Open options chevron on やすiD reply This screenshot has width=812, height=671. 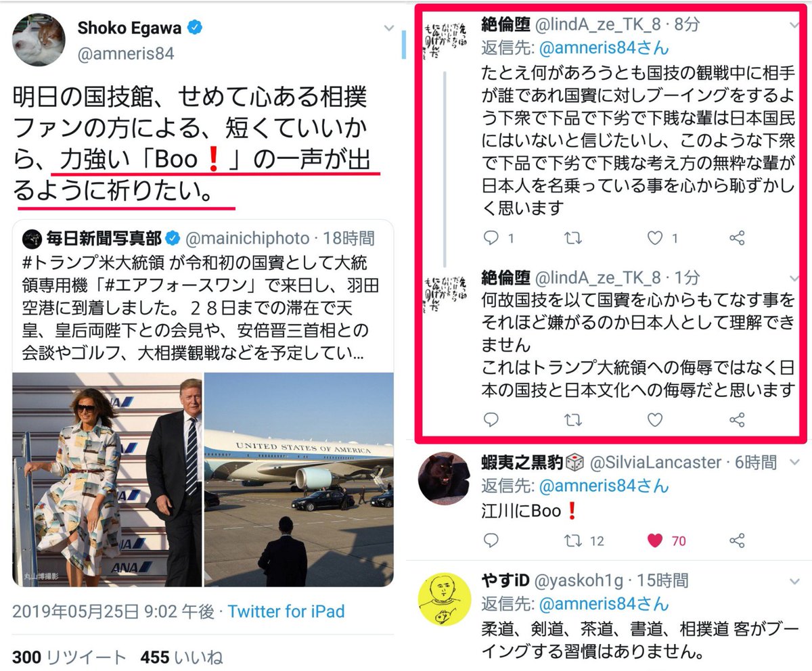(x=794, y=580)
